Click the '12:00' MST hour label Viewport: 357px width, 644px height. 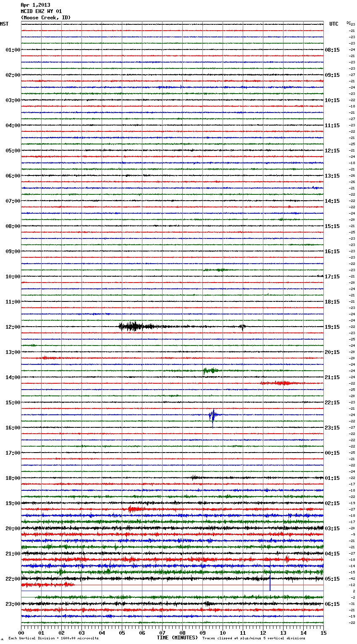[13, 327]
